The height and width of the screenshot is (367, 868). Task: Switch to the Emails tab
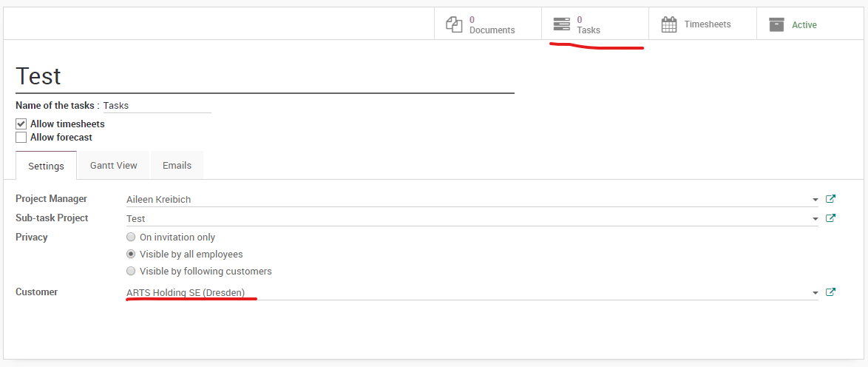pyautogui.click(x=177, y=165)
